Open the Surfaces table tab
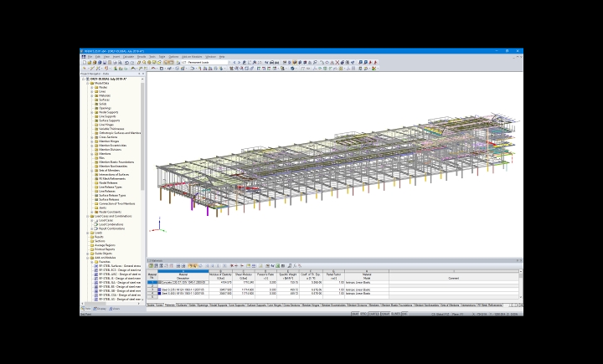Viewport: 603px width, 364px height. coord(182,305)
